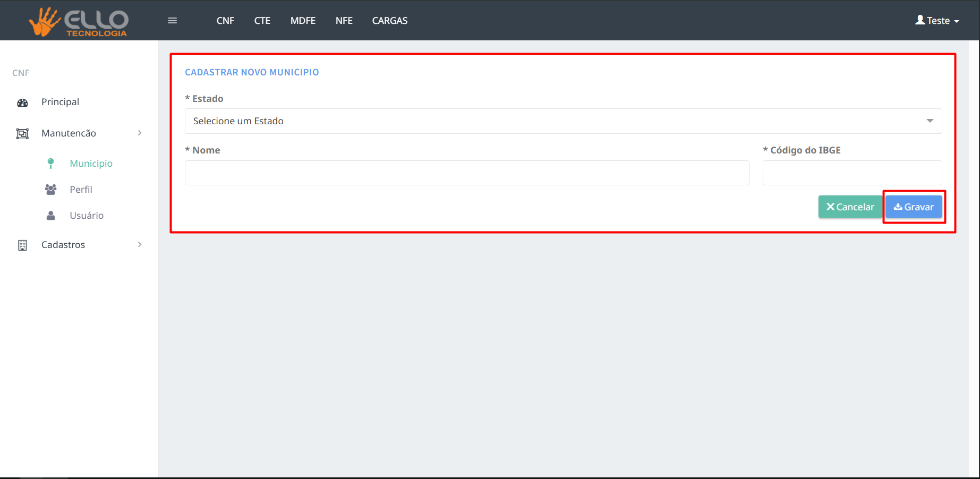Open the MDFE top menu

[303, 21]
